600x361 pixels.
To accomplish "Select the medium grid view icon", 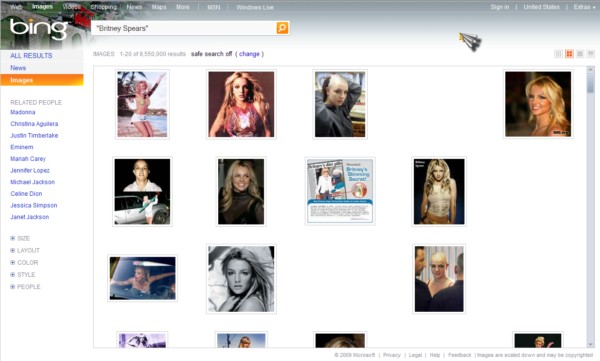I will tap(569, 54).
